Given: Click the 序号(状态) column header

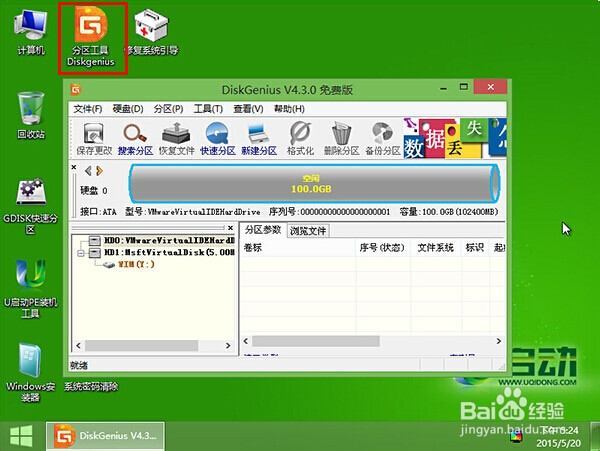Looking at the screenshot, I should [x=382, y=248].
